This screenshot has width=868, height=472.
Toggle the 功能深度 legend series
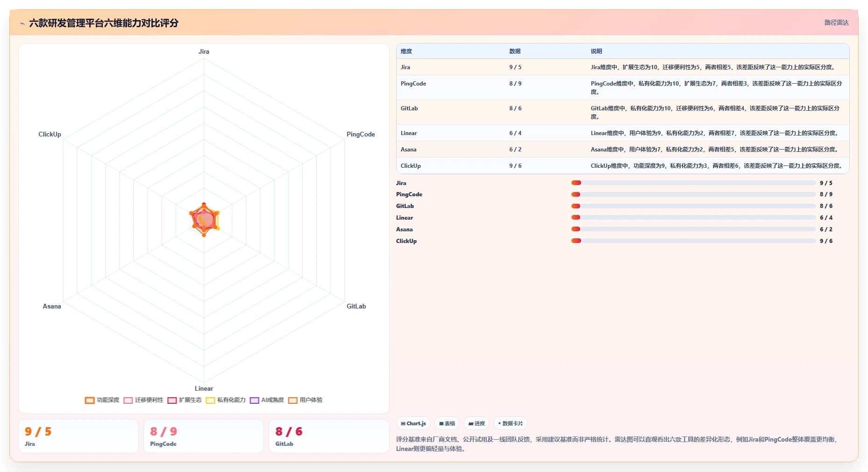coord(102,400)
